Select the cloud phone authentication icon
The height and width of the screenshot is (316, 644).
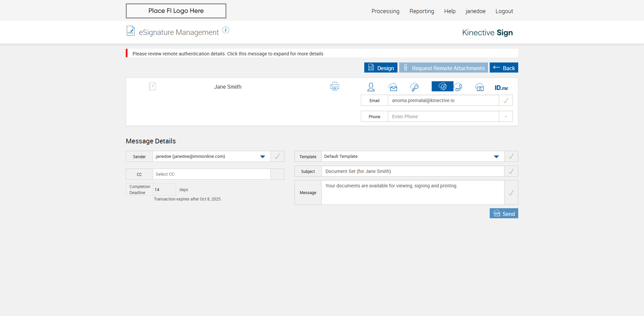point(458,87)
